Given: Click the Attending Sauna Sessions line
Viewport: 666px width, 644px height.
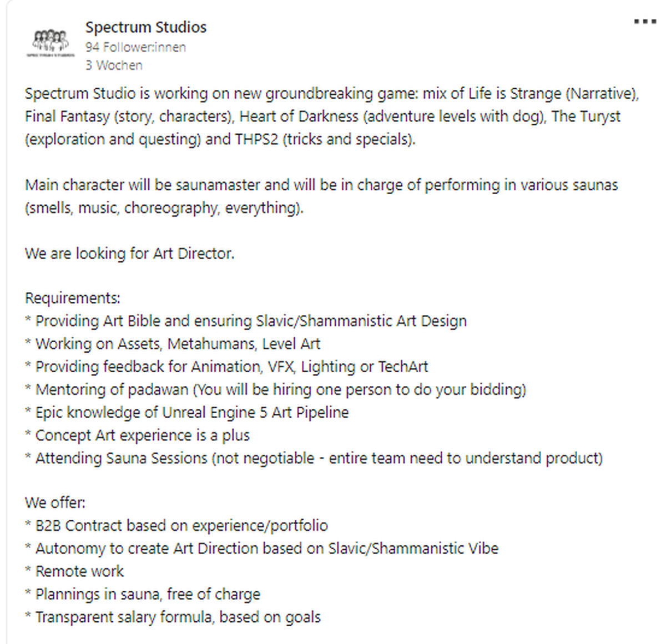Looking at the screenshot, I should tap(314, 458).
